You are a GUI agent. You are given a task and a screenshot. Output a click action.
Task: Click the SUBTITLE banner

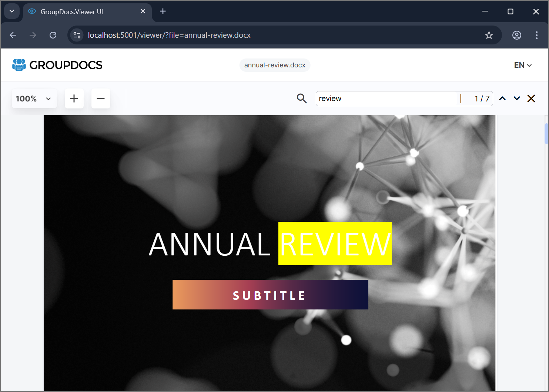click(270, 295)
